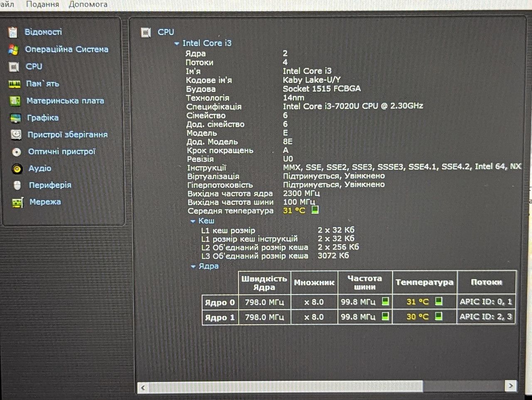
Task: Open the Пам'ять RAM icon
Action: [15, 84]
